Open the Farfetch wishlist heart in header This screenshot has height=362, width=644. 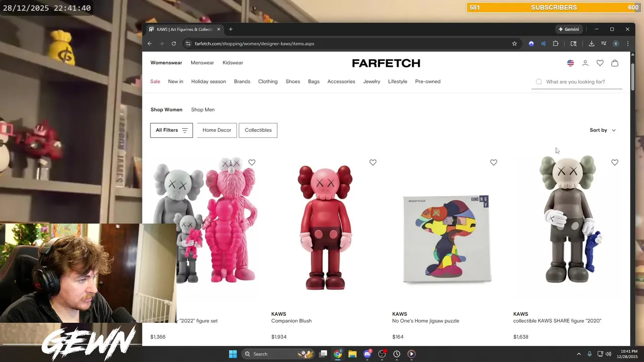[600, 63]
